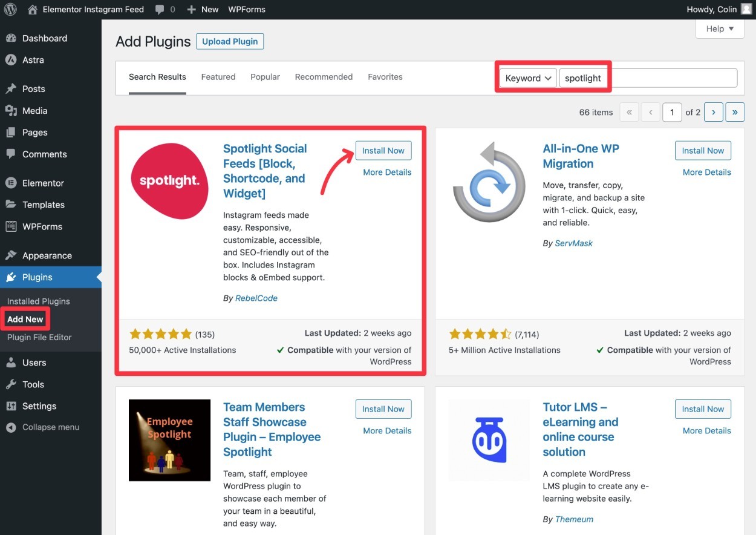Open the comments bubble icon in admin bar

(x=160, y=10)
